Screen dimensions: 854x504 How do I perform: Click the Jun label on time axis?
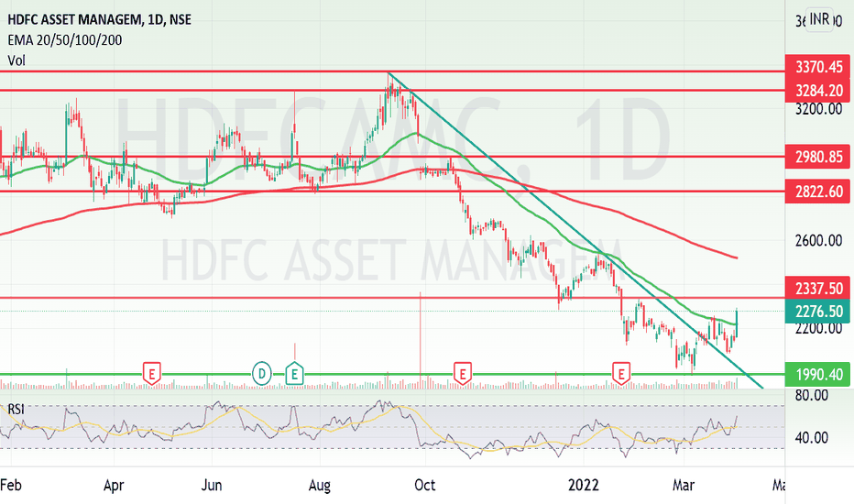pos(212,485)
